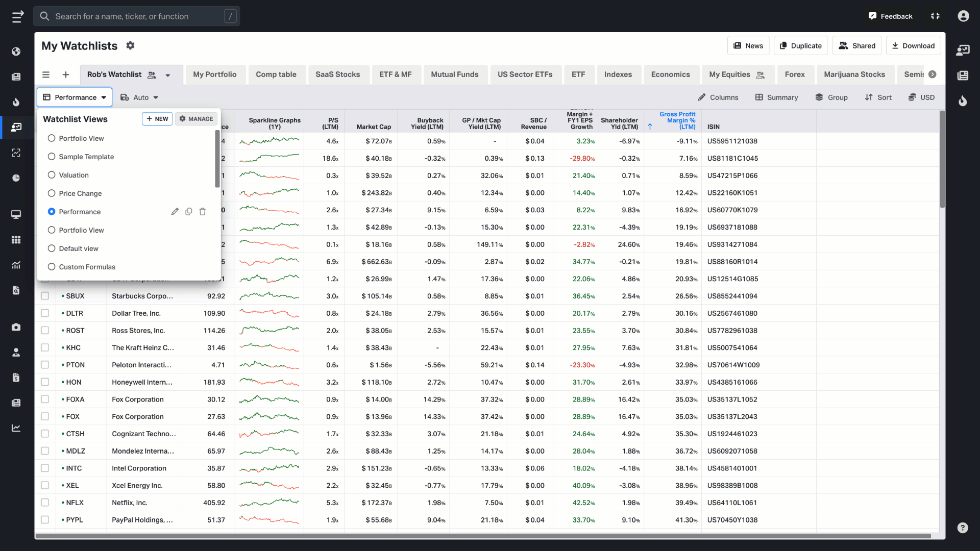Duplicate the Performance view using the copy icon

point(189,212)
